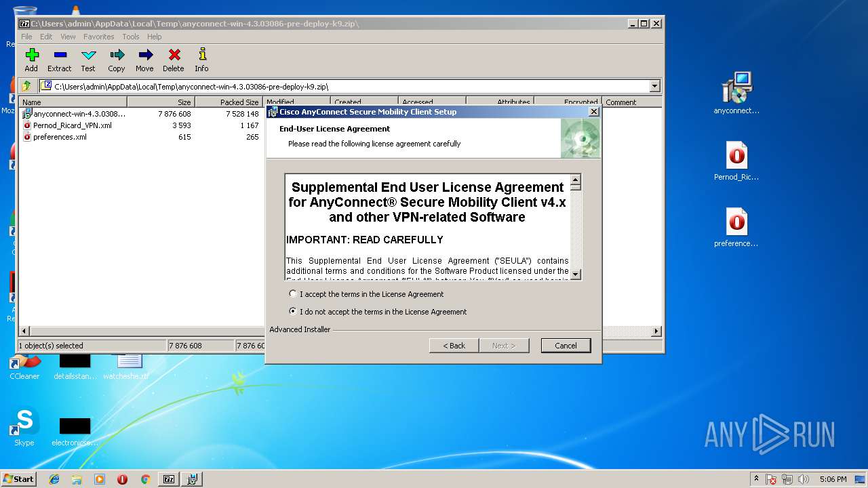
Task: Sort by Packed Size column header
Action: coord(229,102)
